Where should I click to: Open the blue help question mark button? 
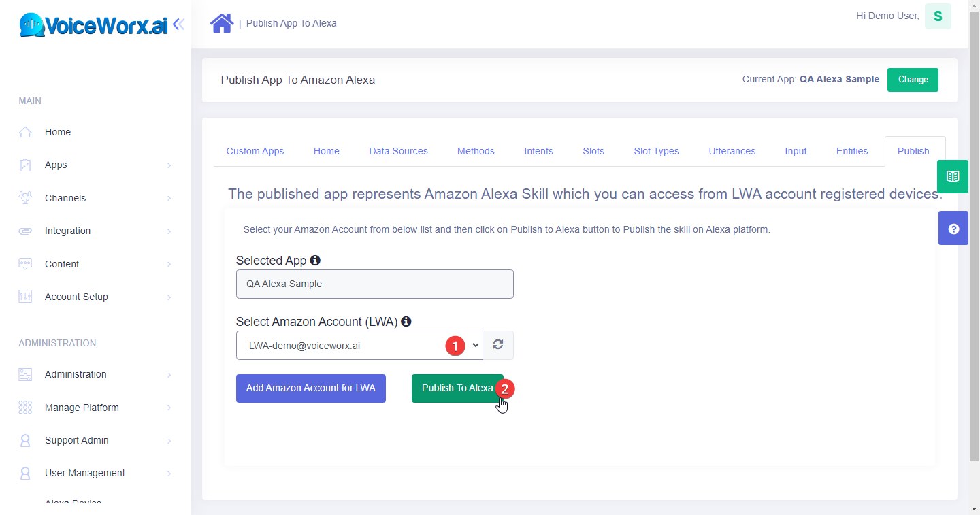tap(953, 229)
